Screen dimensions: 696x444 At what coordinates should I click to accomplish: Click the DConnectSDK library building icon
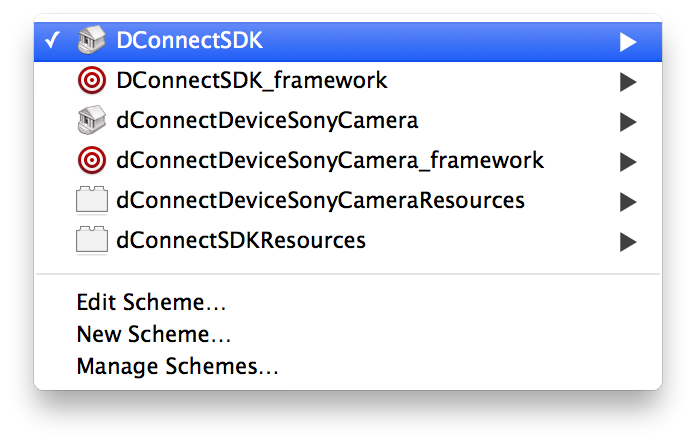point(92,41)
